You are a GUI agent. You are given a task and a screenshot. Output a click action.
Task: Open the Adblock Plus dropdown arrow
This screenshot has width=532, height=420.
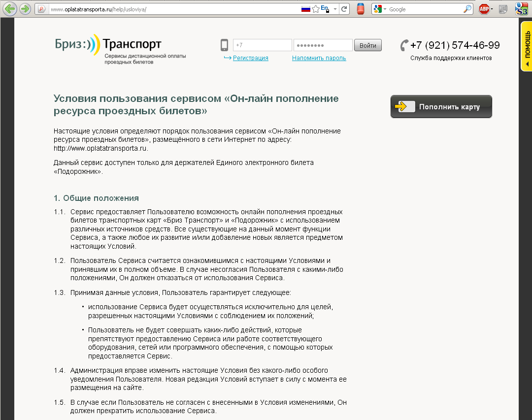(x=492, y=9)
